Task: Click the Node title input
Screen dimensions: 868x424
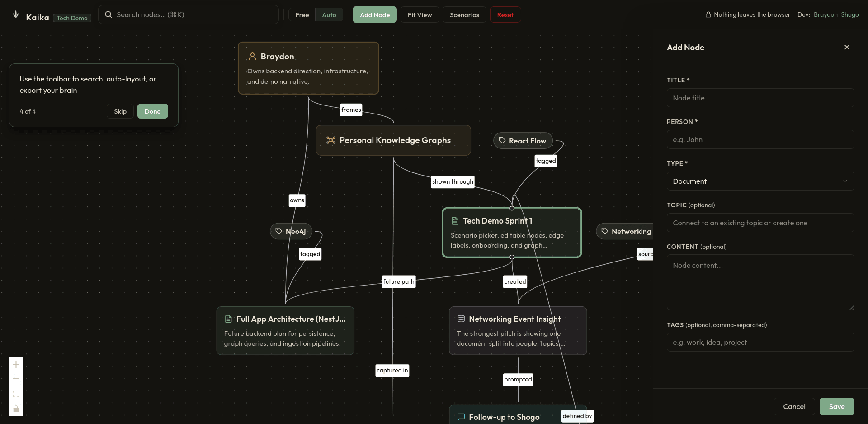Action: coord(760,98)
